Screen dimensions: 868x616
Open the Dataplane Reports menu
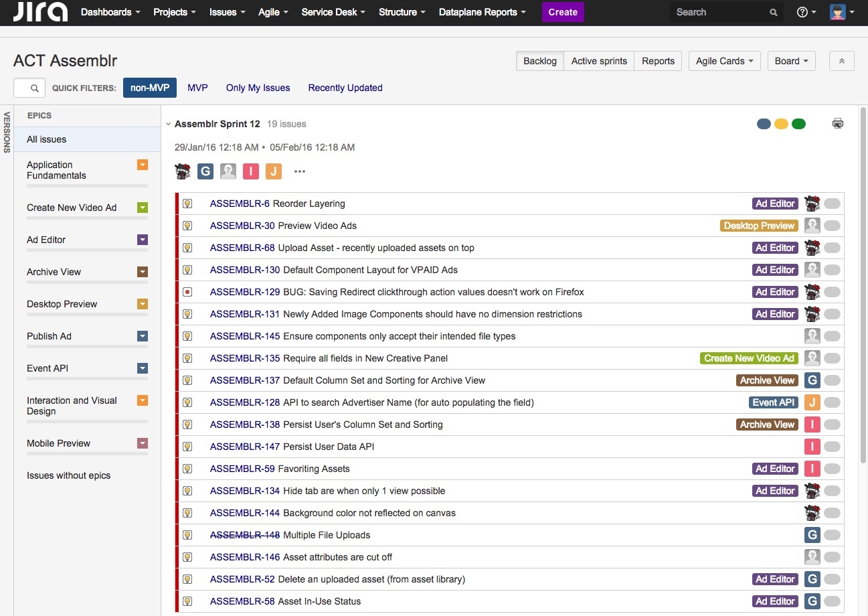point(482,12)
